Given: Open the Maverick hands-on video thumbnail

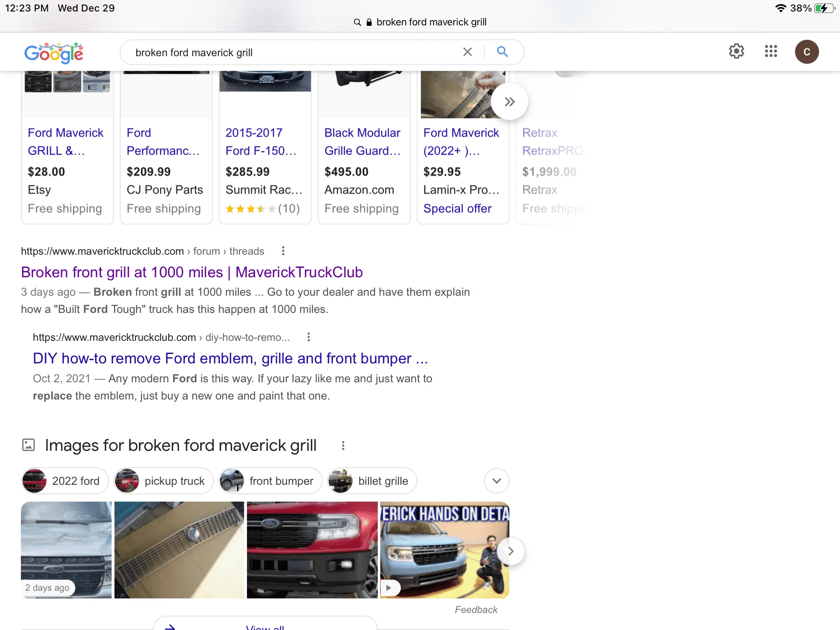Looking at the screenshot, I should pyautogui.click(x=445, y=550).
